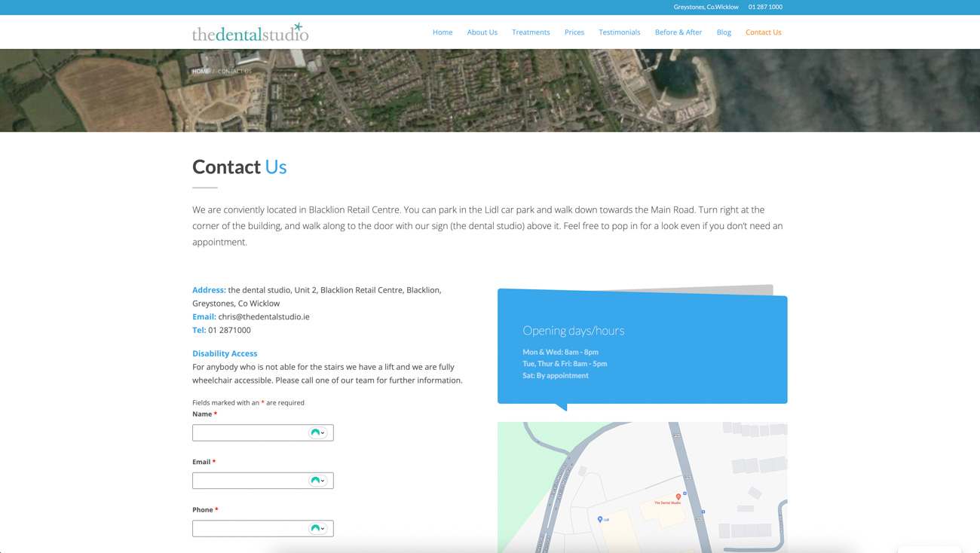Viewport: 980px width, 553px height.
Task: Click inside the Name input field
Action: 249,432
